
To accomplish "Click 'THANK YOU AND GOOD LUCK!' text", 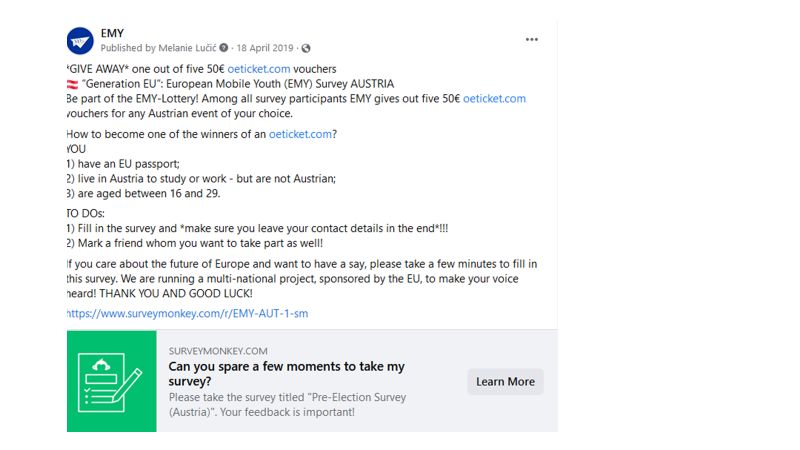I will tap(176, 293).
